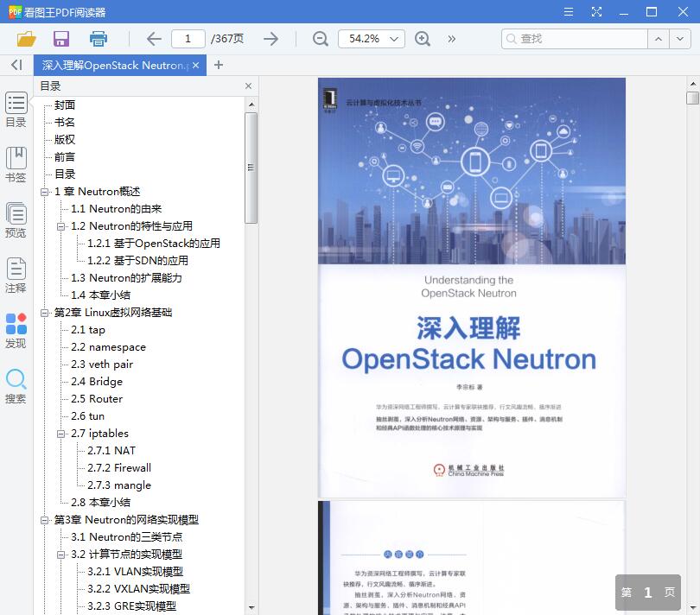Select 1.3 Neutron的扩展能力 outline entry
Image resolution: width=700 pixels, height=615 pixels.
[126, 278]
